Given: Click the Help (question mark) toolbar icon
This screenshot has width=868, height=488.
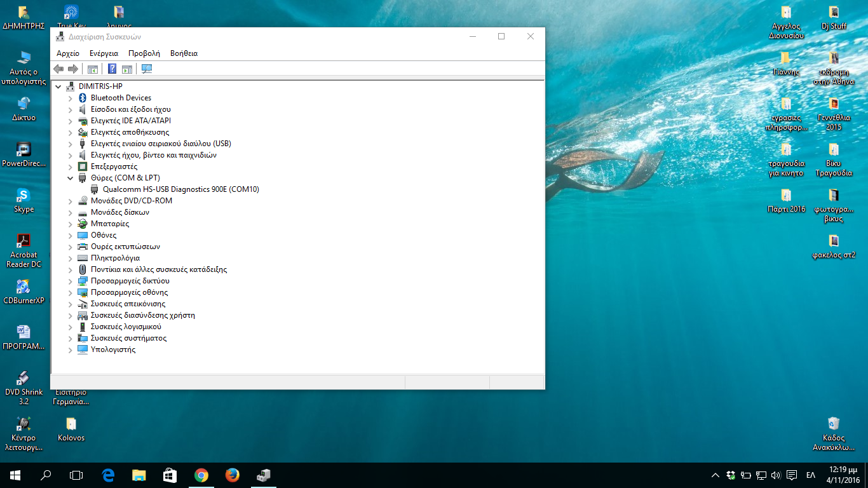Looking at the screenshot, I should (x=112, y=69).
